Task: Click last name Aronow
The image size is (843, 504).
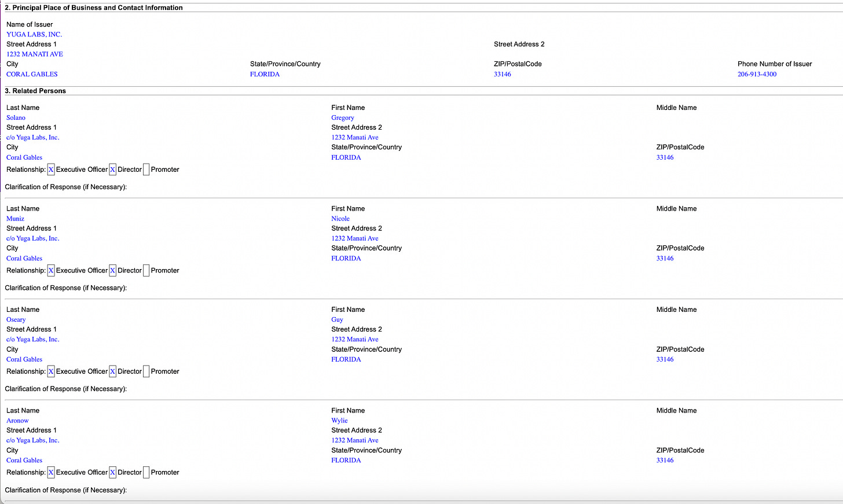Action: pos(17,421)
